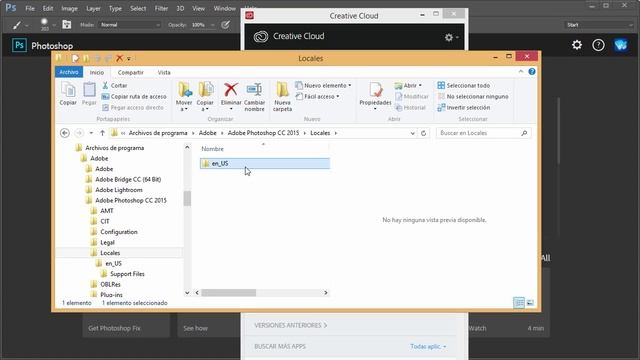Click Adobe Photoshop CC 2015 breadcrumb
The image size is (640, 360).
[x=263, y=133]
